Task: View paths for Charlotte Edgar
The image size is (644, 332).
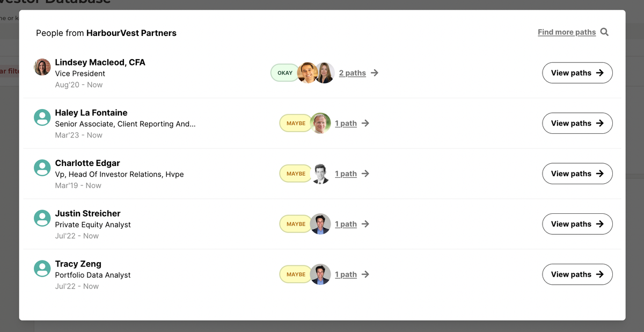Action: [x=577, y=174]
